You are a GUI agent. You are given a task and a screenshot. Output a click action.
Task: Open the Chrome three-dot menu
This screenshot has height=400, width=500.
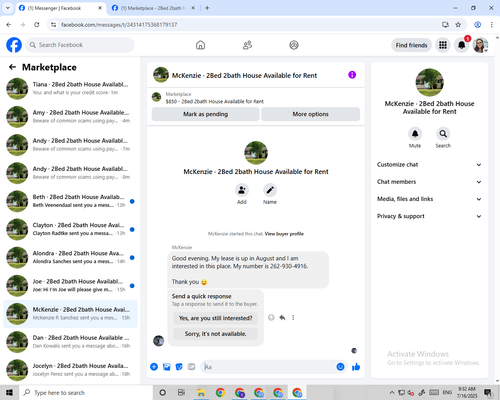coord(491,25)
